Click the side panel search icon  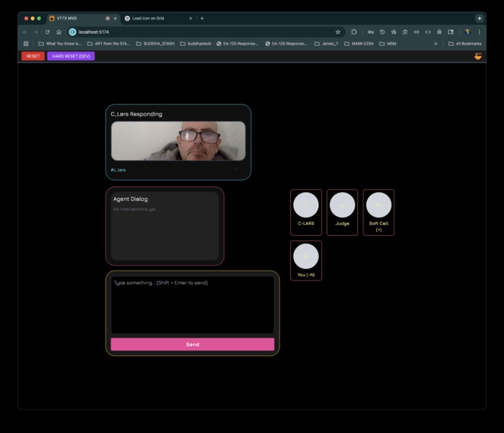(450, 32)
